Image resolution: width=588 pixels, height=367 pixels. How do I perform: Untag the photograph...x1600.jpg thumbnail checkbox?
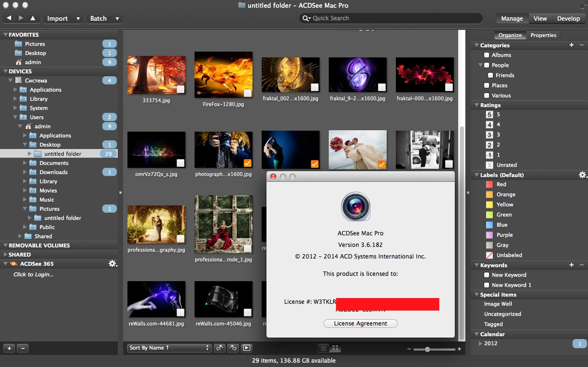(x=248, y=163)
